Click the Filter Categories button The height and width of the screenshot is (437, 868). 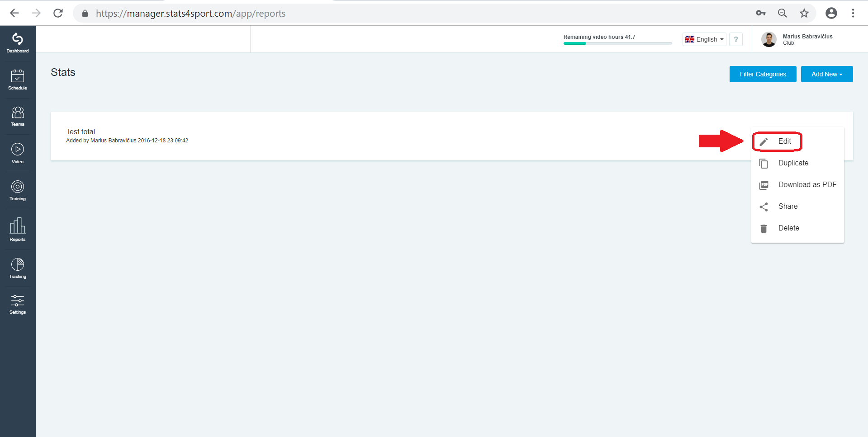click(x=763, y=74)
